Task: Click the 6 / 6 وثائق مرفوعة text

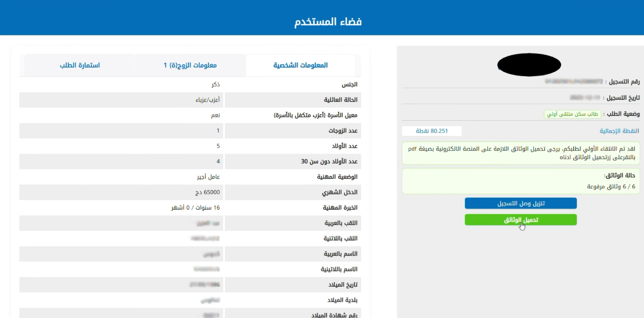Action: (611, 186)
